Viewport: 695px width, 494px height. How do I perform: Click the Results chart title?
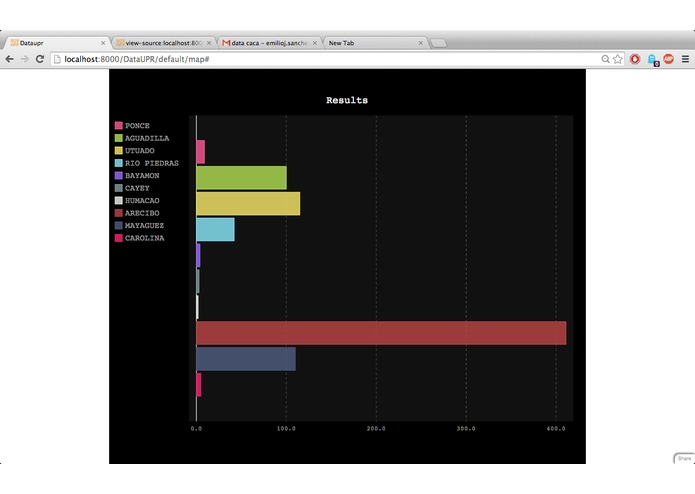click(x=347, y=100)
